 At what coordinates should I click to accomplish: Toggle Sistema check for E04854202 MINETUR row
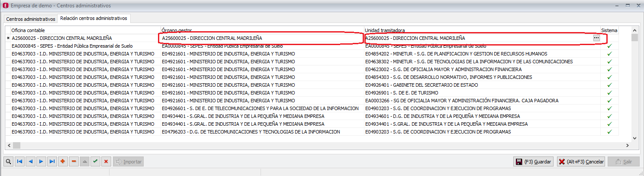(x=609, y=54)
